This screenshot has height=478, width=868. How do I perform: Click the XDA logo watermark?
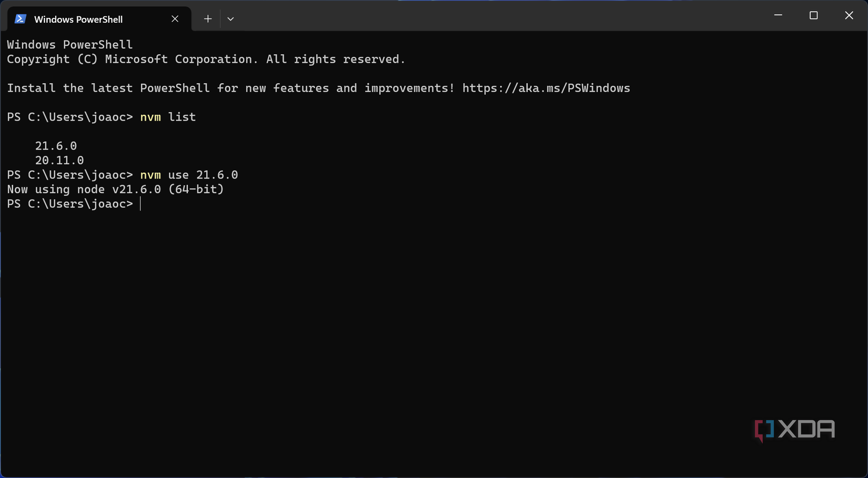click(794, 430)
